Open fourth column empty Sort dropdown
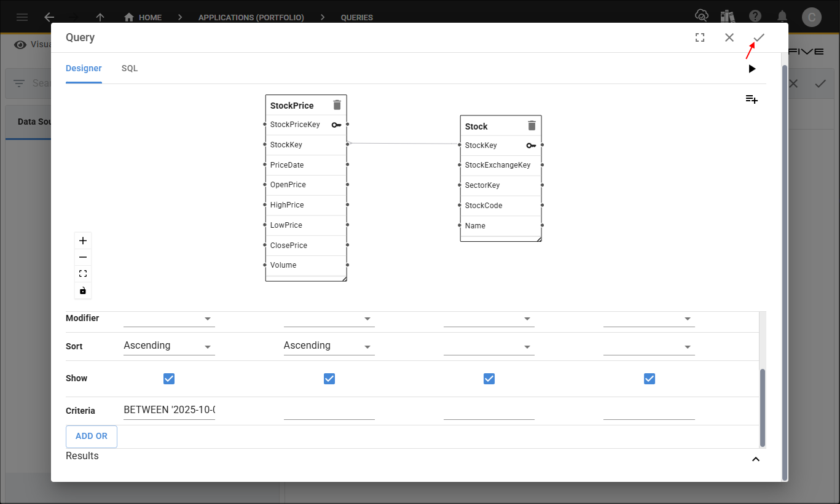This screenshot has height=504, width=840. [x=649, y=346]
